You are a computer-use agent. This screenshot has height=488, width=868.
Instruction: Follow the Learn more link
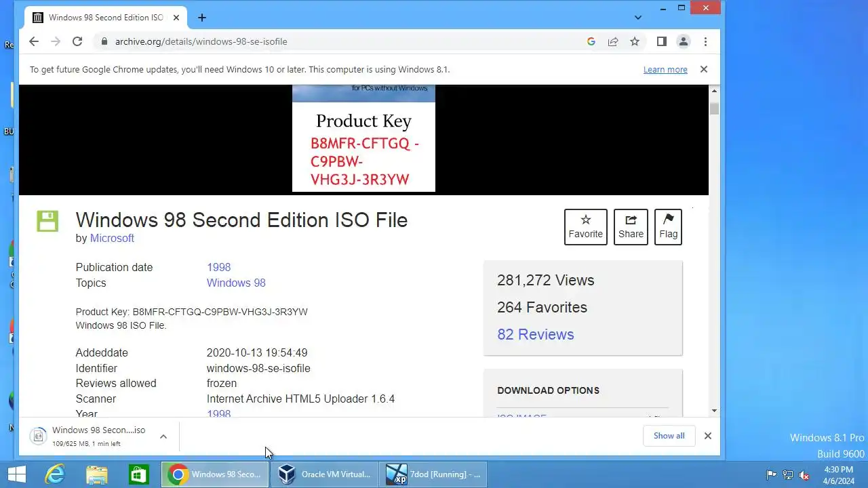click(x=665, y=69)
